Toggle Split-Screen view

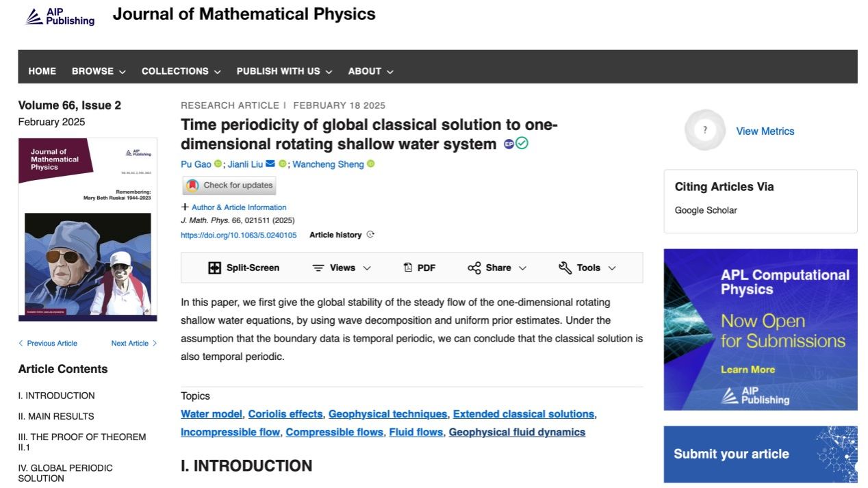pos(244,268)
